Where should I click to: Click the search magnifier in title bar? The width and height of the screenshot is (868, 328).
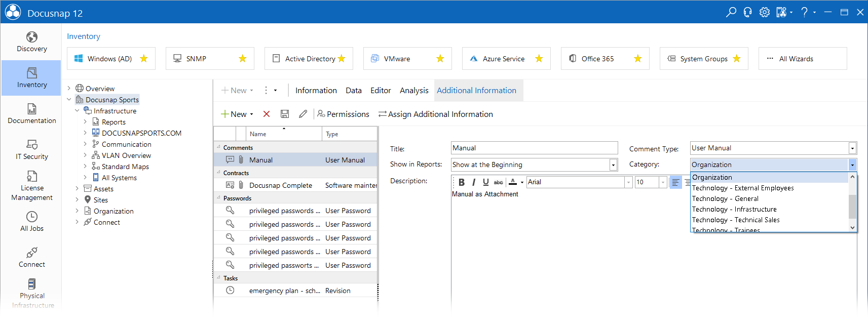[731, 12]
